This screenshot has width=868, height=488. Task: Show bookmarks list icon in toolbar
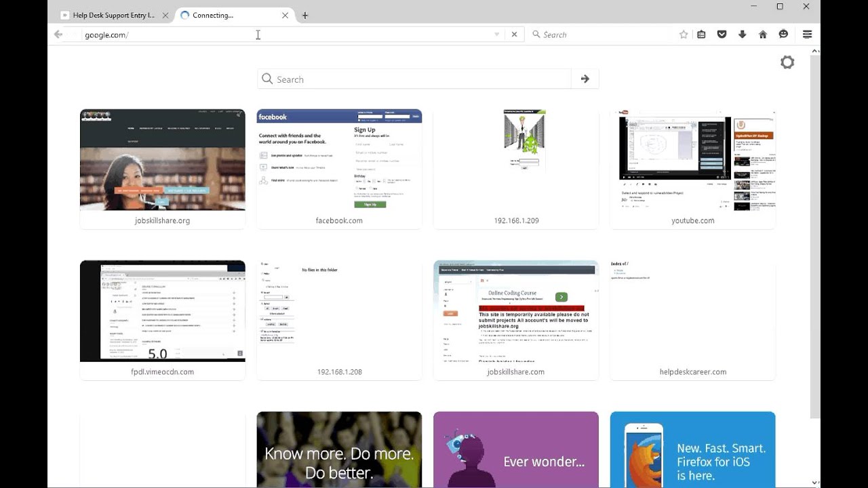point(702,35)
